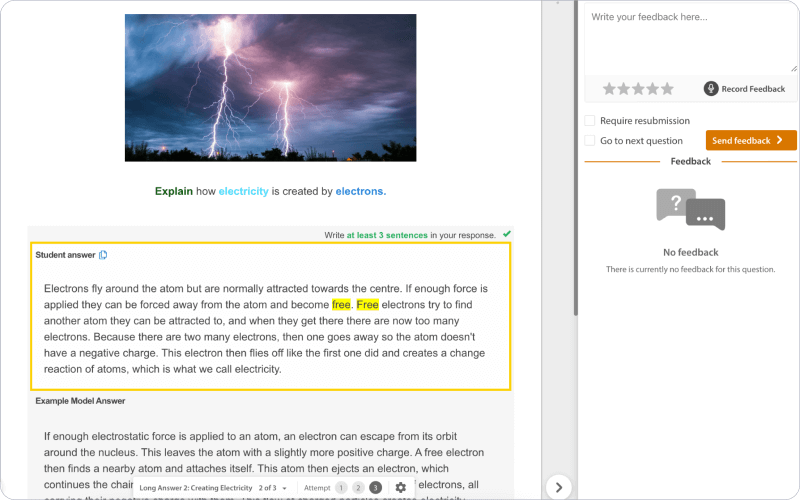Image resolution: width=800 pixels, height=500 pixels.
Task: Give a five-star rating
Action: tap(667, 89)
